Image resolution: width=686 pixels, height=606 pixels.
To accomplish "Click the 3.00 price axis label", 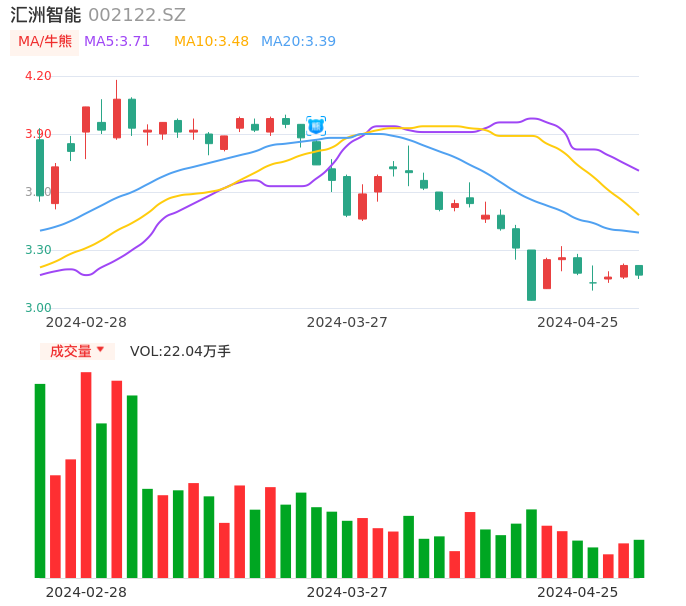I will coord(37,308).
